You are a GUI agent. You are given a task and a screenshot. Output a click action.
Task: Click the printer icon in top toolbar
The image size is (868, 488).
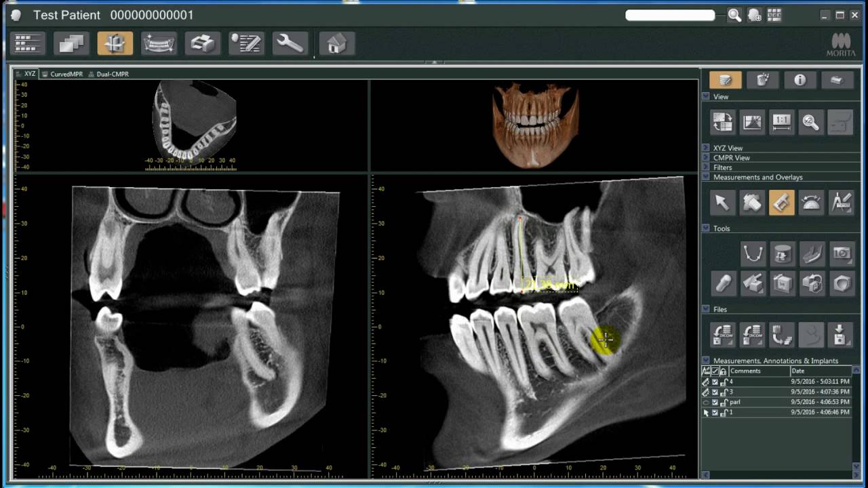(202, 43)
